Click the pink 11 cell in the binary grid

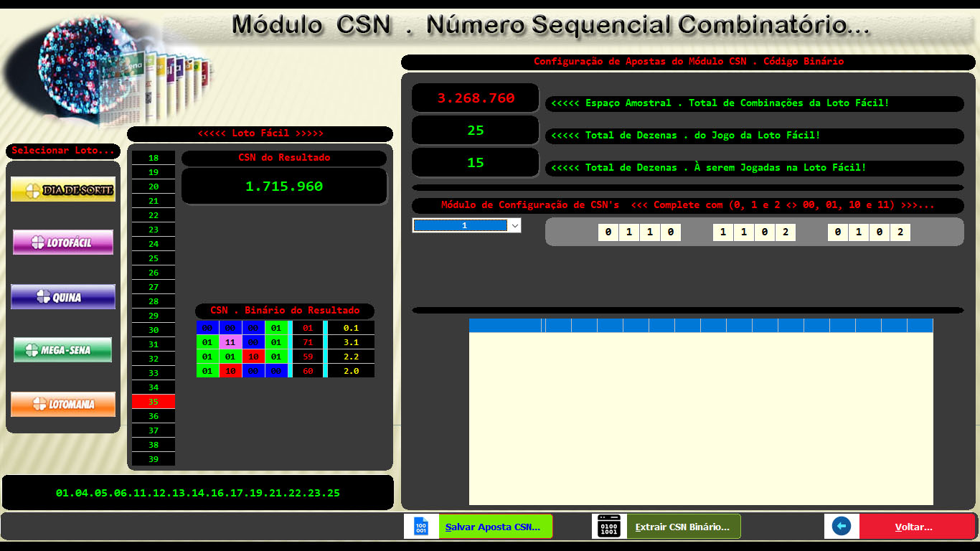231,342
